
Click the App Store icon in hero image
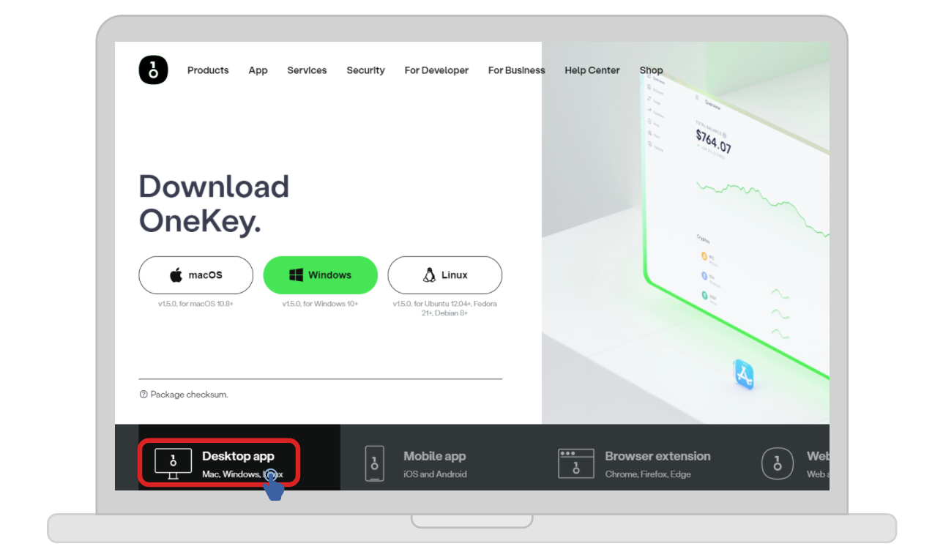[744, 375]
